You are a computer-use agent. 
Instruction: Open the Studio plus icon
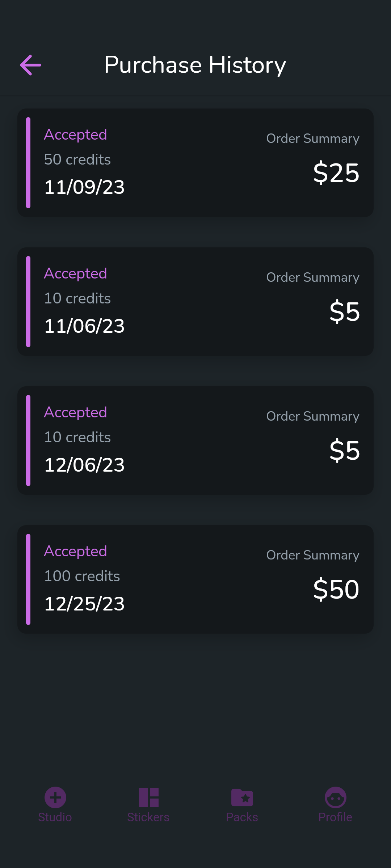pyautogui.click(x=55, y=797)
